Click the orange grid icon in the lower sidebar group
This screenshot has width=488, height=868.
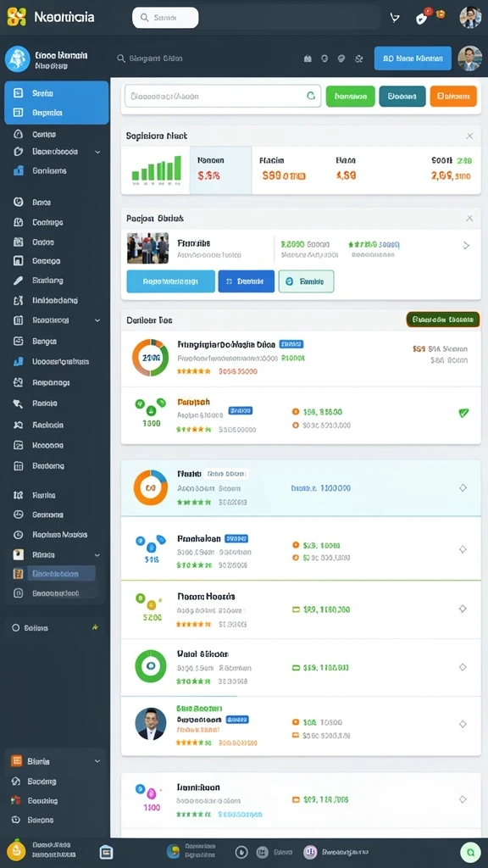coord(17,761)
